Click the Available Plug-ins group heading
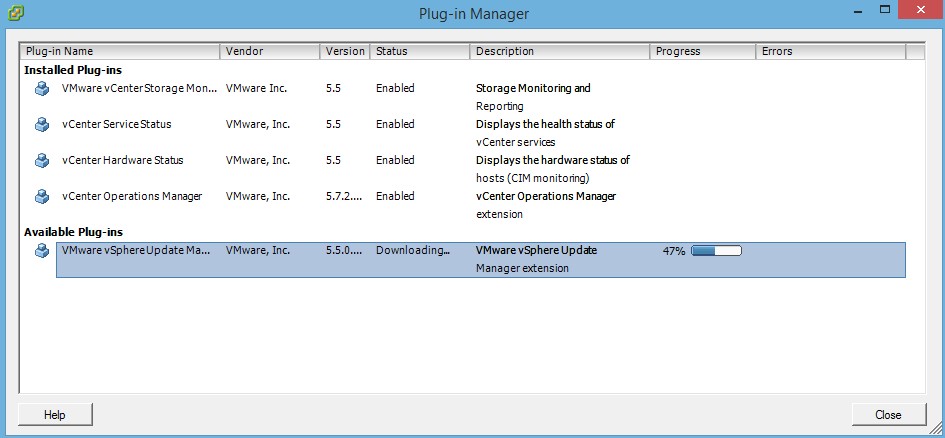 (x=74, y=232)
